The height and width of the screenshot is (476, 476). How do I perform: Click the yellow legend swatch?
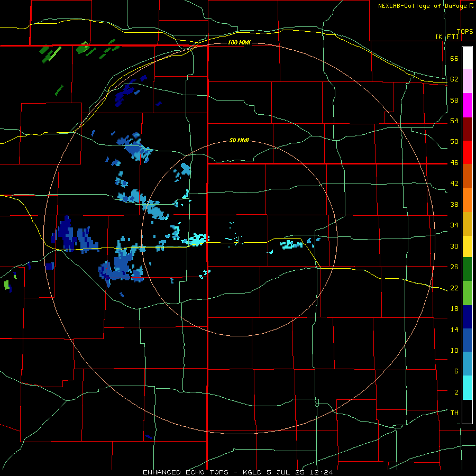467,246
